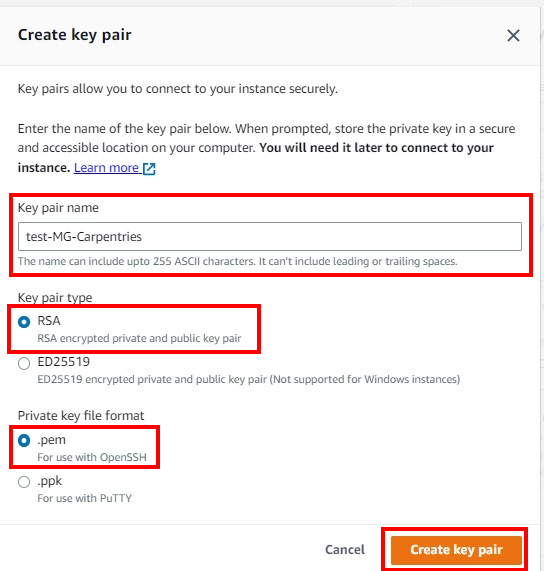544x571 pixels.
Task: Click the external link icon after Learn more
Action: coord(149,169)
